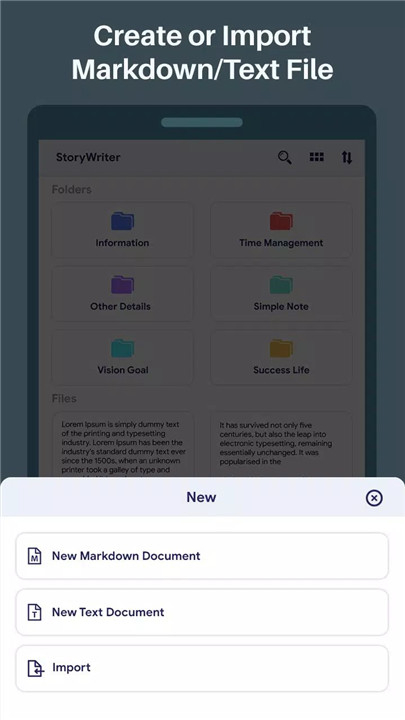
Task: Create a New Markdown Document
Action: 202,556
